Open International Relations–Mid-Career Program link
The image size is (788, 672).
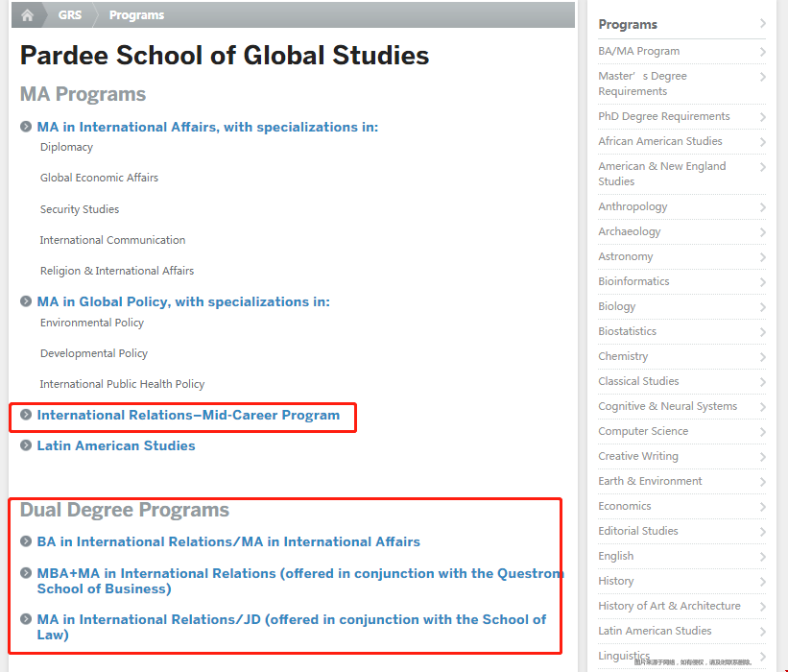tap(188, 416)
